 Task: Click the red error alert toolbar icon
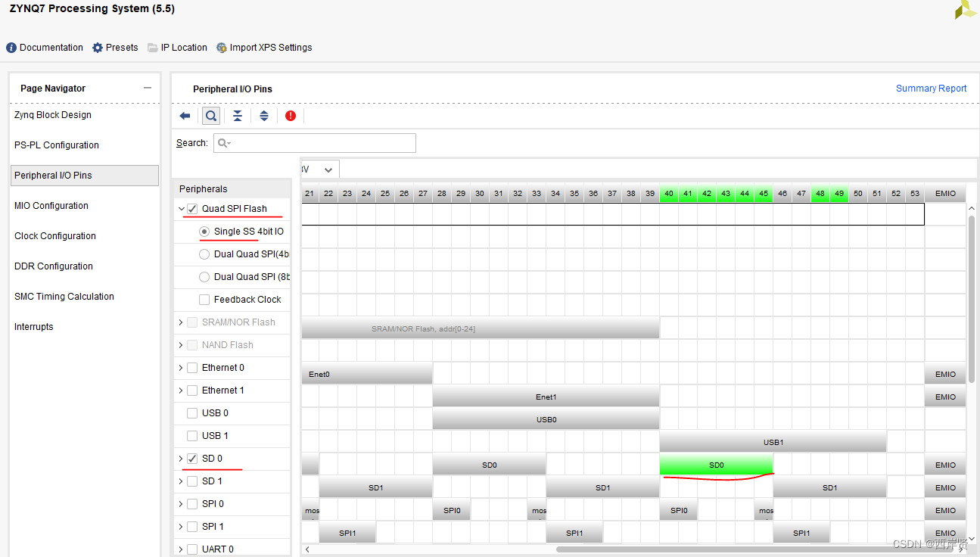point(291,116)
